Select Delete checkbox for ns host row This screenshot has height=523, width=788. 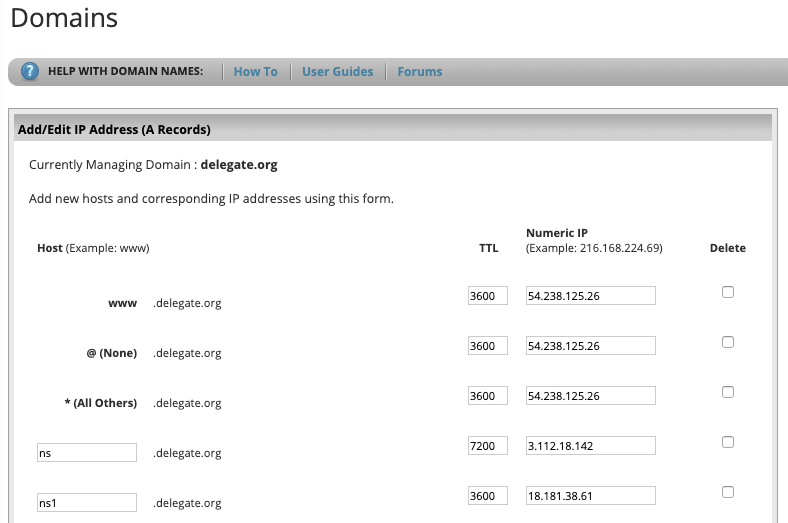[x=728, y=442]
